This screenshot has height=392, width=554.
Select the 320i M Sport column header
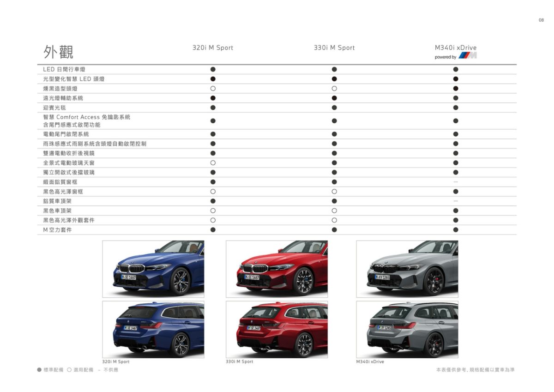click(x=213, y=48)
